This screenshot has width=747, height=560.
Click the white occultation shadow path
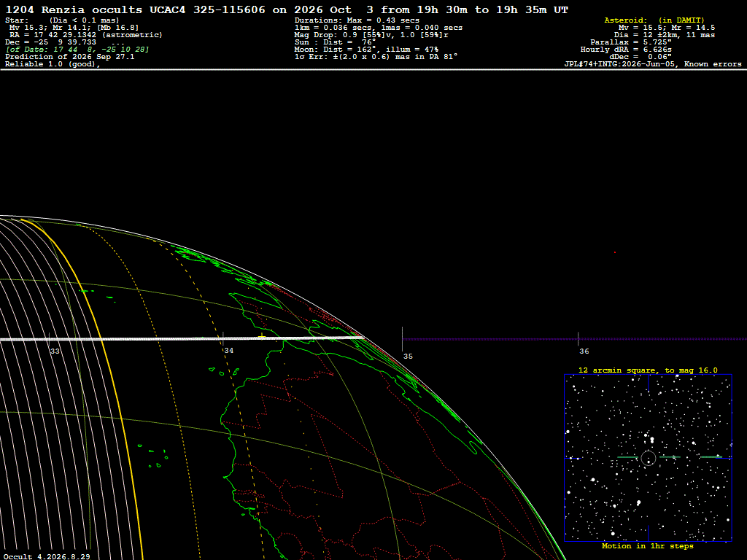coord(181,338)
